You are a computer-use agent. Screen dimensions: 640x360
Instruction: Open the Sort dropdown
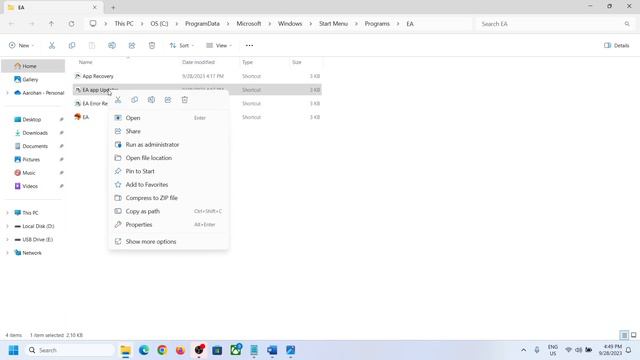(x=182, y=45)
